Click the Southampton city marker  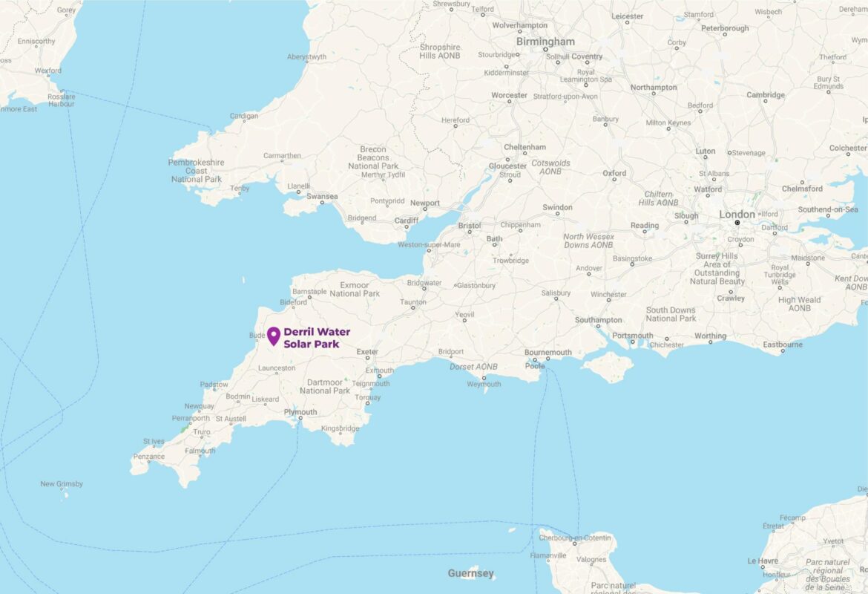pos(598,327)
